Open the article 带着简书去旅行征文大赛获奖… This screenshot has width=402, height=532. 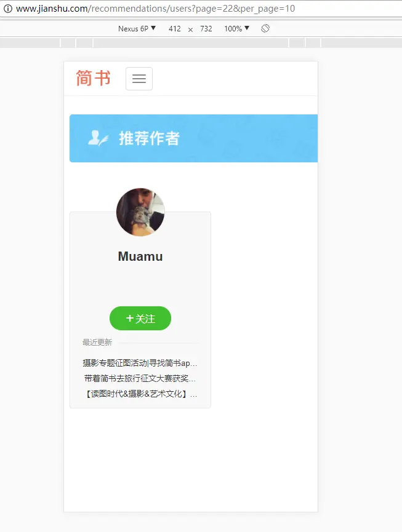(x=140, y=378)
